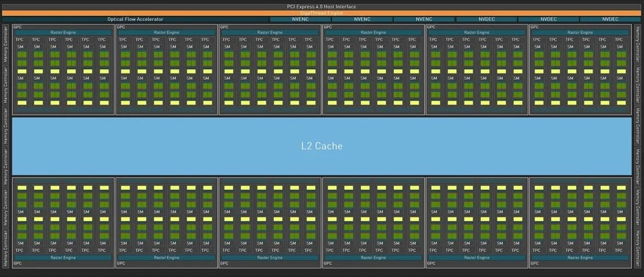Screen dimensions: 644x277
Task: Click the middle NVENC block
Action: click(x=362, y=19)
